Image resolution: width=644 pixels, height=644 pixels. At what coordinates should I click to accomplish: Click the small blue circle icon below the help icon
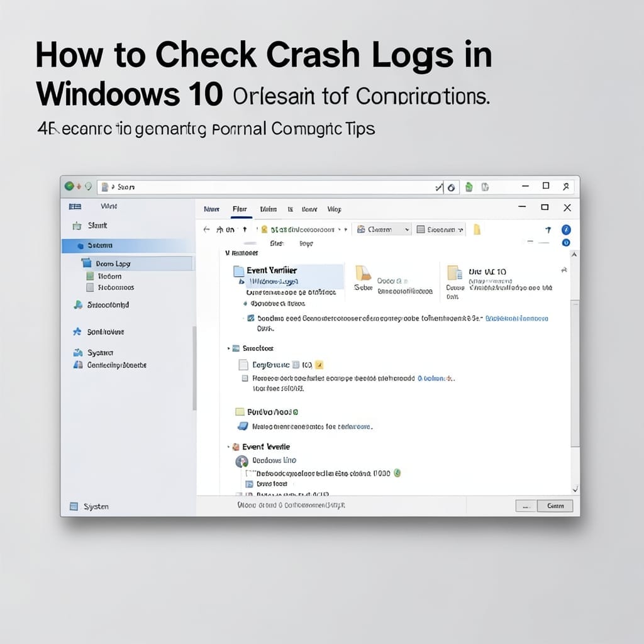[x=566, y=243]
